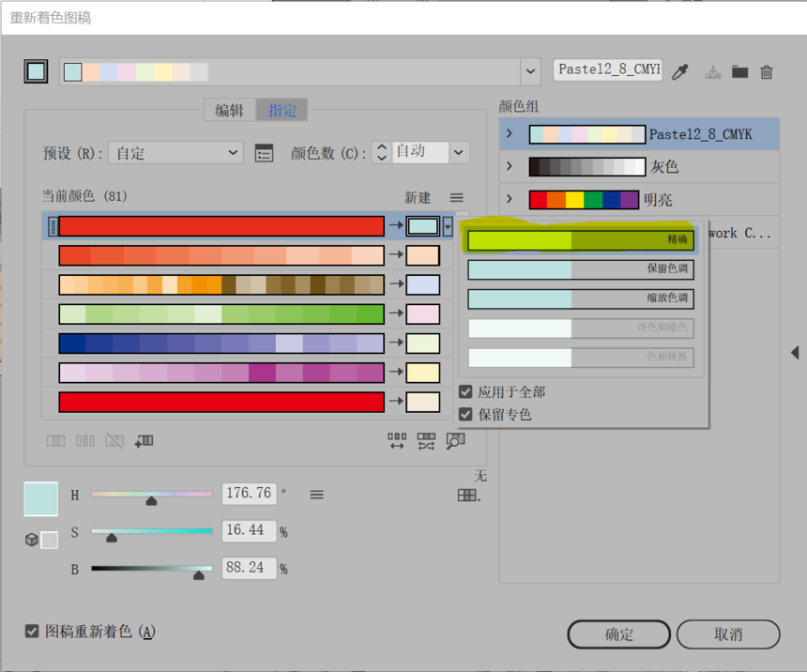Switch to the 指定 tab
Image resolution: width=807 pixels, height=672 pixels.
(x=282, y=110)
